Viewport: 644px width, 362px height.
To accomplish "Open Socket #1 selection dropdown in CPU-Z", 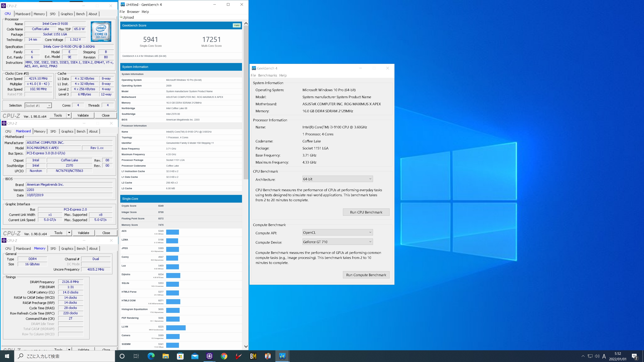I will coord(38,105).
